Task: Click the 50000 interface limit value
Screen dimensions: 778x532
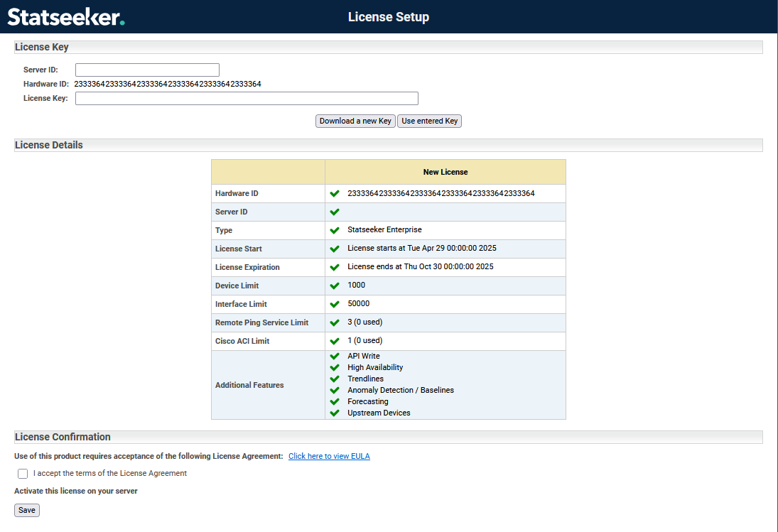Action: (x=358, y=303)
